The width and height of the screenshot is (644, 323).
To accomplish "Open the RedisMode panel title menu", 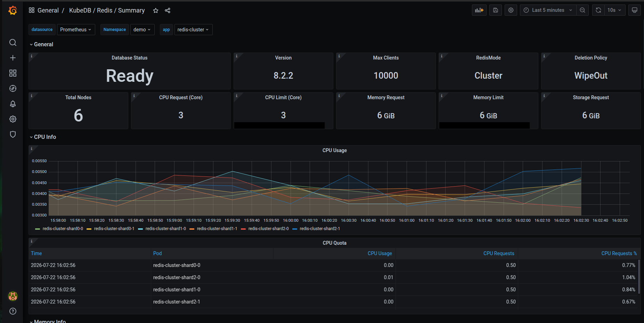I will pyautogui.click(x=488, y=58).
